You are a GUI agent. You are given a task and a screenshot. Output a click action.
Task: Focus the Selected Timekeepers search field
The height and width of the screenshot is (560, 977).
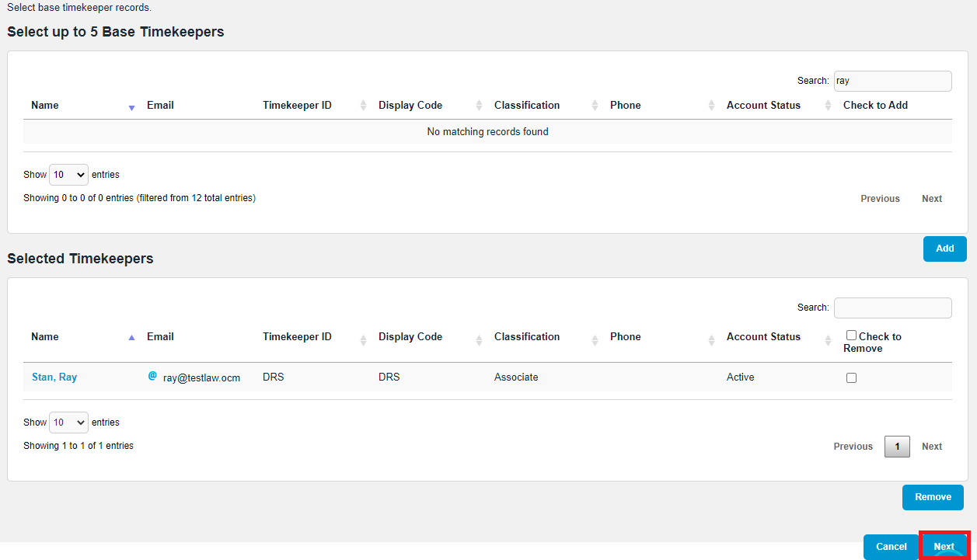(892, 308)
